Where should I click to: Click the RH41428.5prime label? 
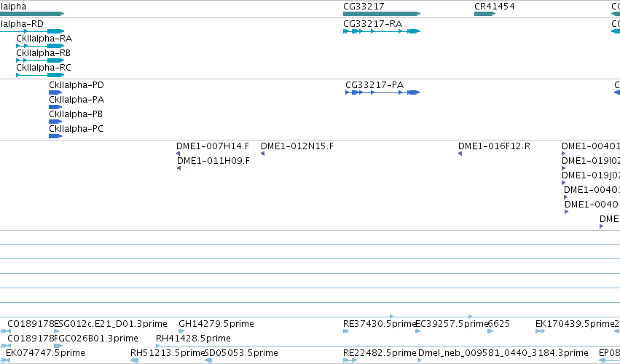[x=193, y=339]
